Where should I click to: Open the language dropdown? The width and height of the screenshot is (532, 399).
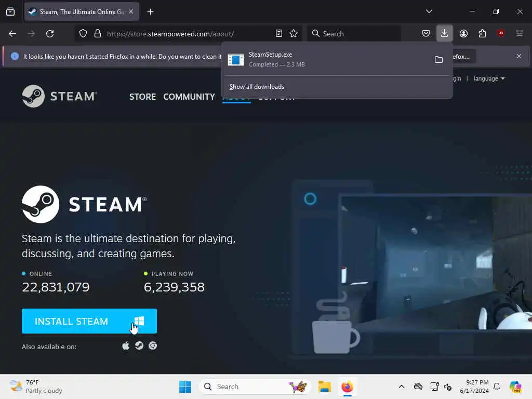coord(489,78)
